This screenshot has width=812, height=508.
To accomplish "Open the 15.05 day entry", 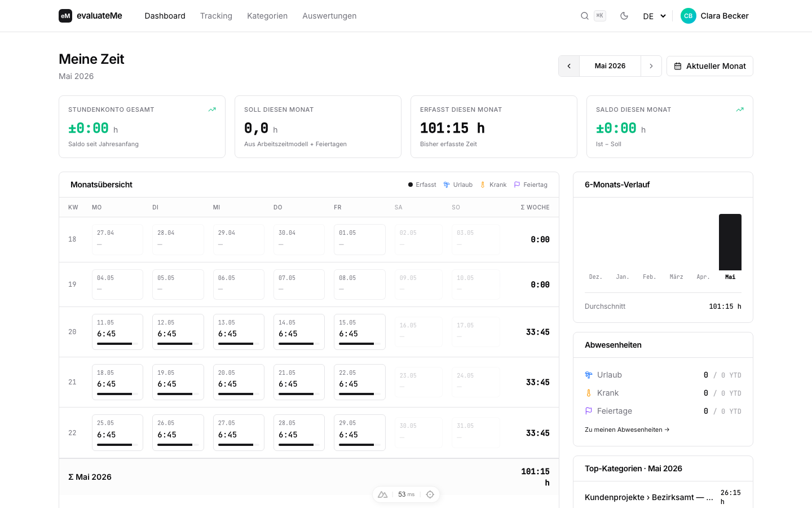I will point(360,332).
